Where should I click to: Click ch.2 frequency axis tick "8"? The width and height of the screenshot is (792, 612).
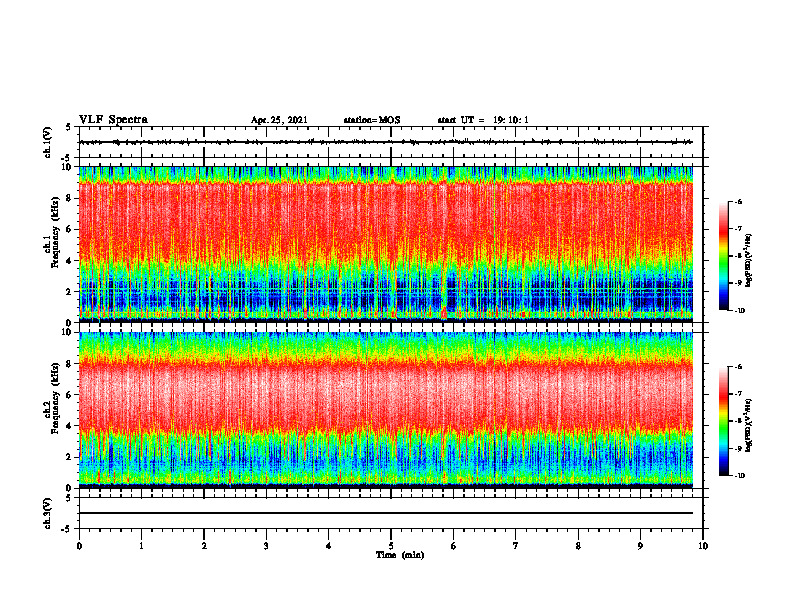(x=70, y=364)
